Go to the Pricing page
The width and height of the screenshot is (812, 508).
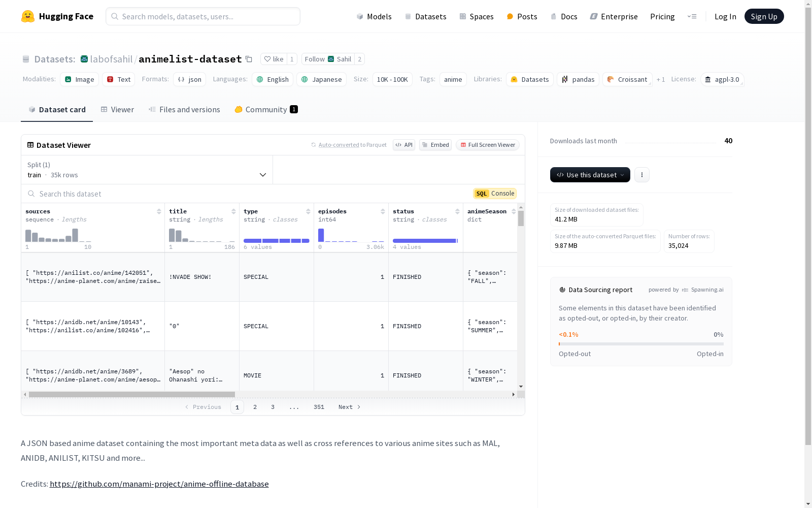click(662, 16)
